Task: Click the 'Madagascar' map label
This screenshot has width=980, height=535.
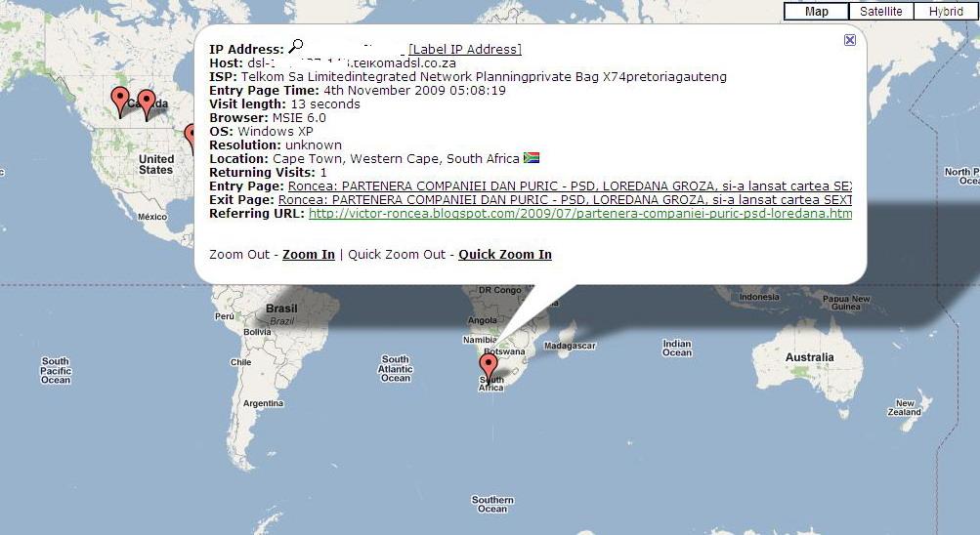Action: pyautogui.click(x=570, y=346)
